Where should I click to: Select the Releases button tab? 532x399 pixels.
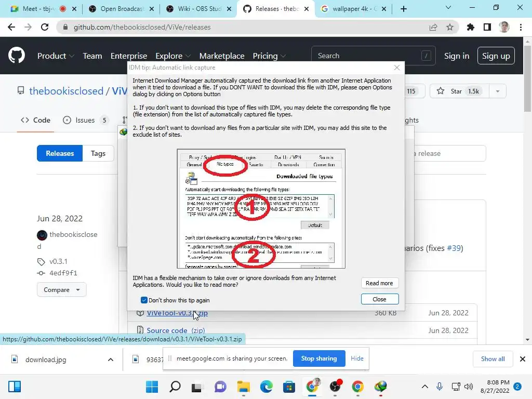(60, 153)
